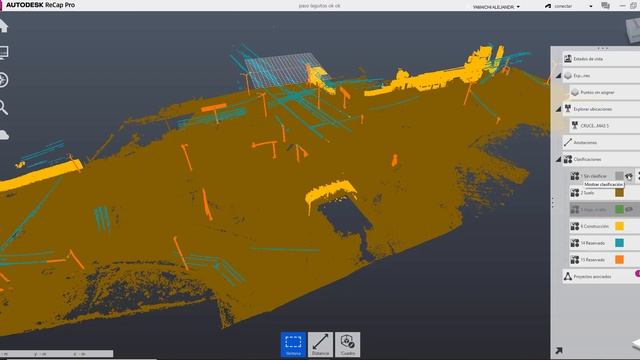Open the cloud services icon
Screen dimensions: 640x360
pyautogui.click(x=4, y=135)
